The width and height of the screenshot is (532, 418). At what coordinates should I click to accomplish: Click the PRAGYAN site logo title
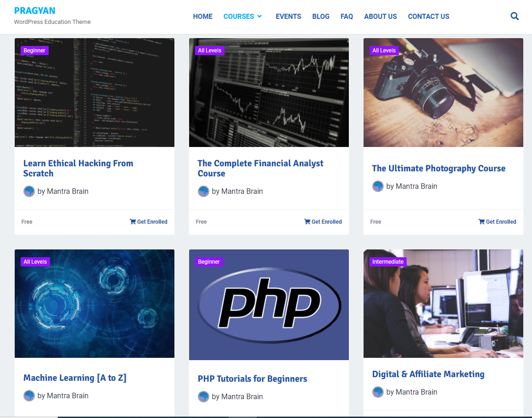[34, 11]
